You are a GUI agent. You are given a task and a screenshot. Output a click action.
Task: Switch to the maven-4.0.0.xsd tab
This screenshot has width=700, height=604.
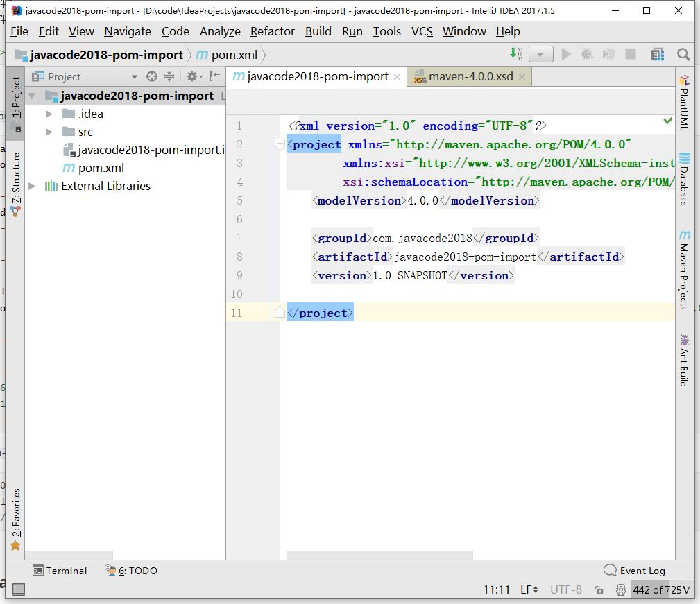[470, 76]
